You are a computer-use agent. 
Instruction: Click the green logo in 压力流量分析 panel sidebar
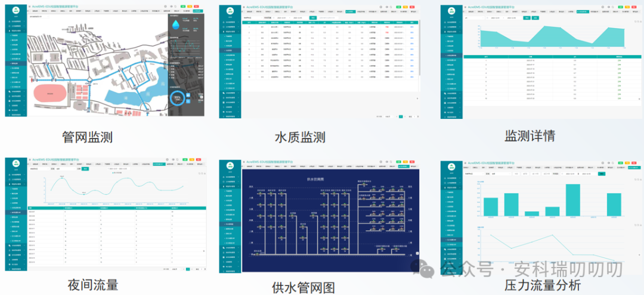click(451, 167)
